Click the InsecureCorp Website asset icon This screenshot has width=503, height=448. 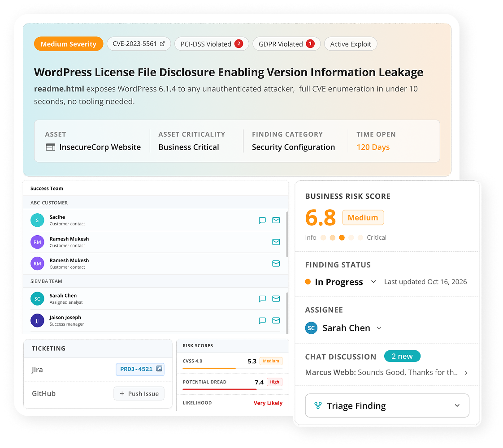(50, 147)
